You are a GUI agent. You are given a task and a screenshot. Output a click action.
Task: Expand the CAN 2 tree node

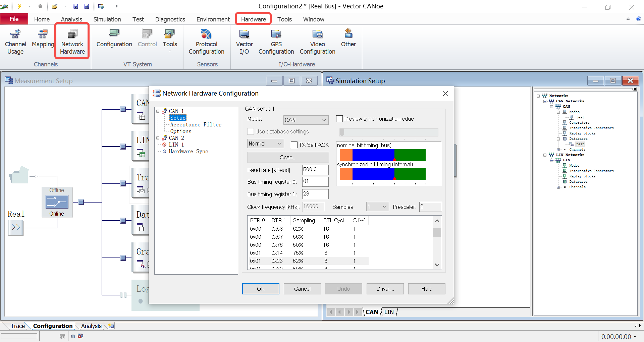(x=158, y=138)
